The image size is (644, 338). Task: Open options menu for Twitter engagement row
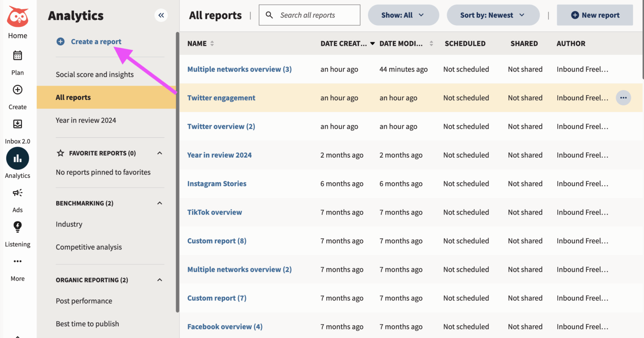[623, 98]
